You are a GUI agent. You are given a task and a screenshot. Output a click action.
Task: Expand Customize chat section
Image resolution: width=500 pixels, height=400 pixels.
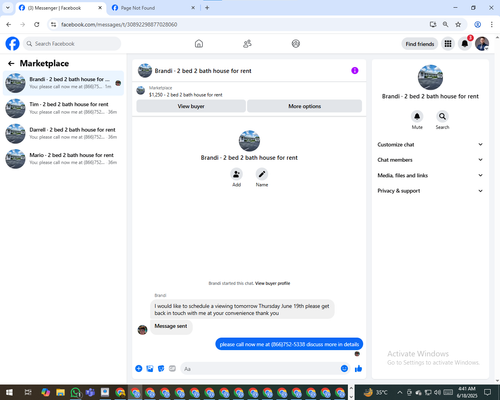(430, 144)
